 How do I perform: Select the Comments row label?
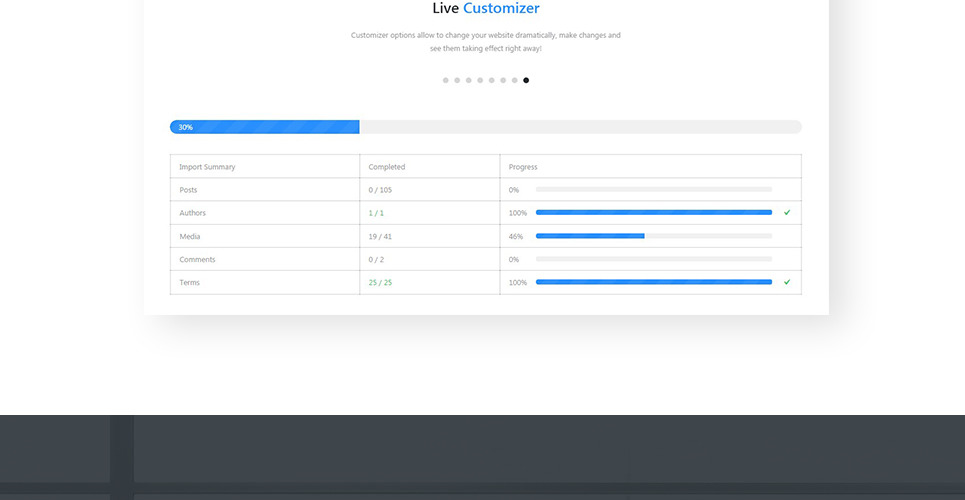(197, 259)
